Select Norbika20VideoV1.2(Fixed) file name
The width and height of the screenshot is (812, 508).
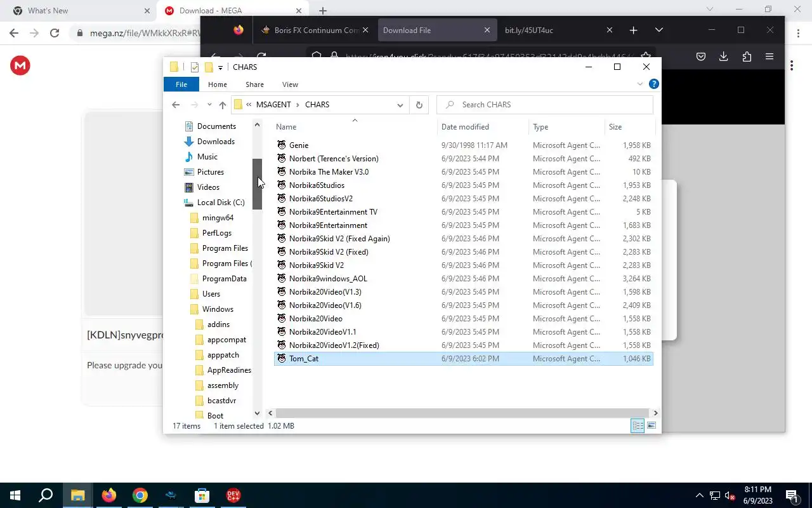(x=334, y=345)
